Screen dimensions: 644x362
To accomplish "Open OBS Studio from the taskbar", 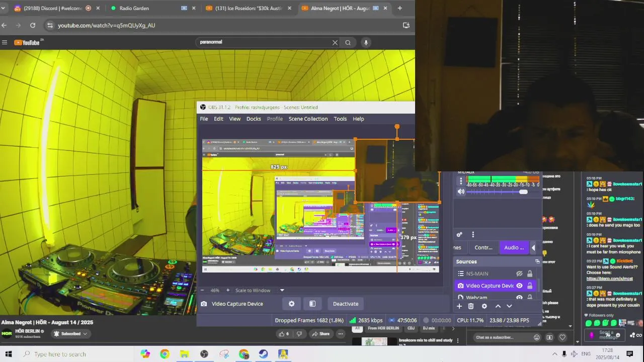I will 204,354.
